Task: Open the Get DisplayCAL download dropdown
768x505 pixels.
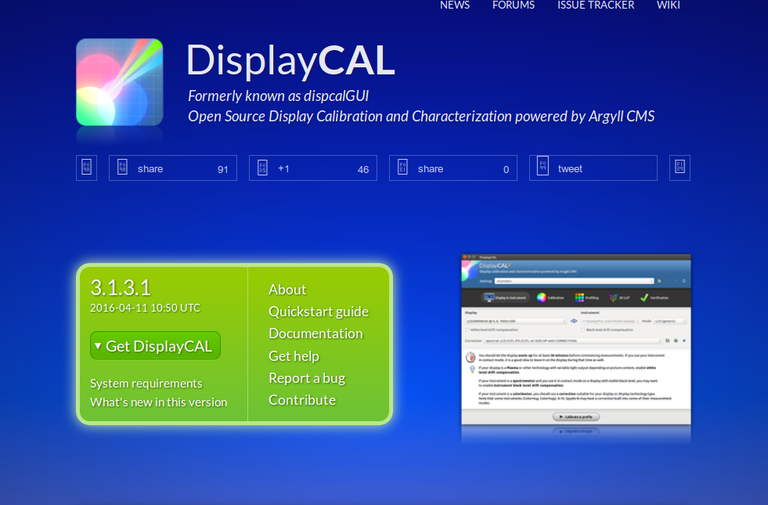Action: tap(155, 346)
